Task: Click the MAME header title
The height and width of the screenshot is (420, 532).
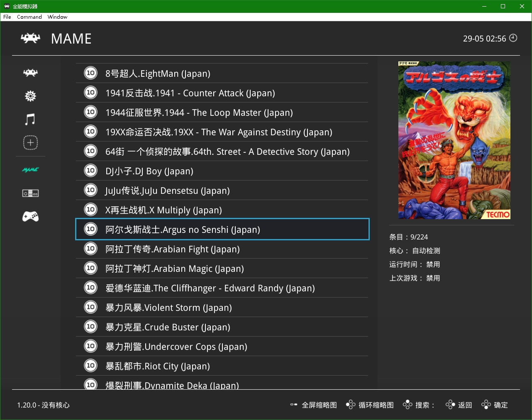Action: [71, 39]
